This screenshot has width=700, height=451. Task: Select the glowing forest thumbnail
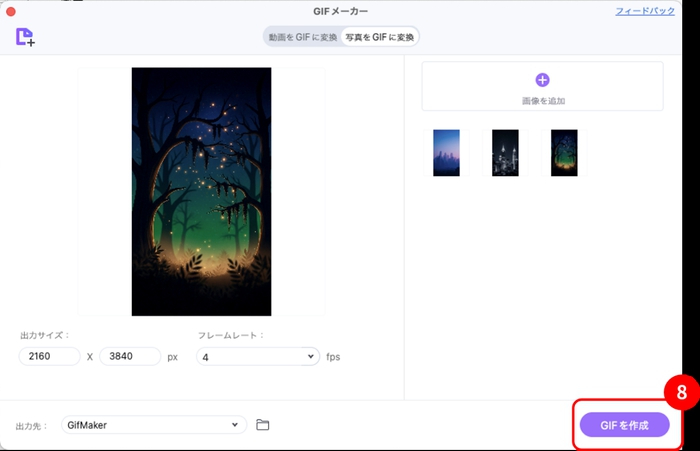pos(564,153)
